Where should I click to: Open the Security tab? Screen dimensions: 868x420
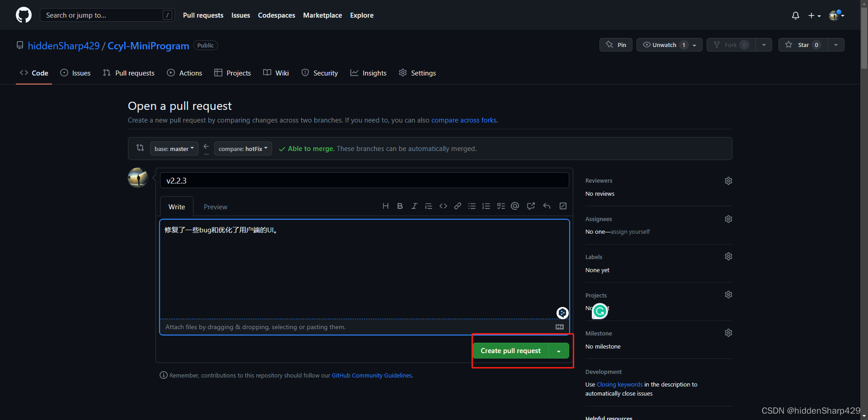point(320,73)
